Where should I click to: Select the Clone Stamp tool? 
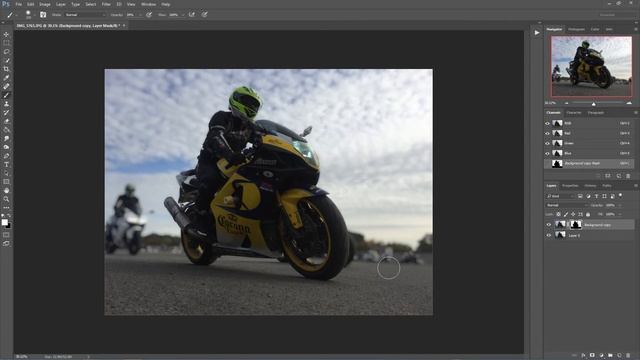[x=6, y=104]
